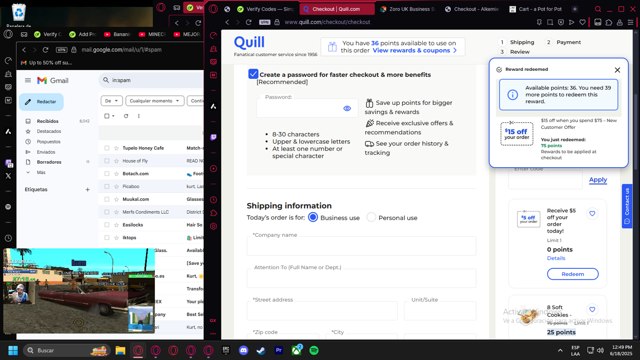Open the Easilocks email row
The height and width of the screenshot is (360, 640).
[x=151, y=225]
